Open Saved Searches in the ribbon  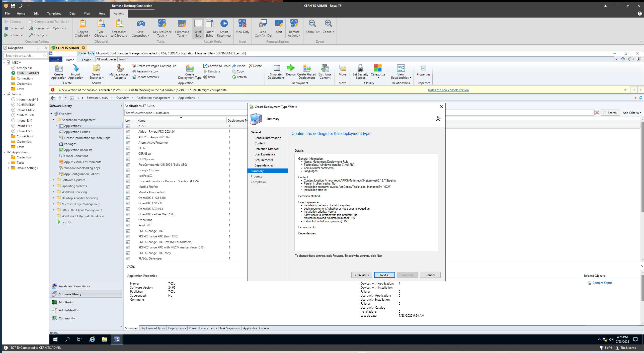tap(96, 71)
